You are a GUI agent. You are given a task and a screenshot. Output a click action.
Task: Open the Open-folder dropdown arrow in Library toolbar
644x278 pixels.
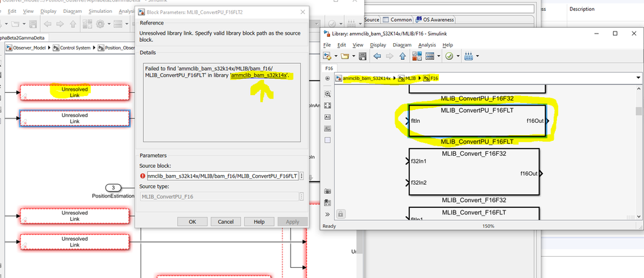tap(353, 56)
